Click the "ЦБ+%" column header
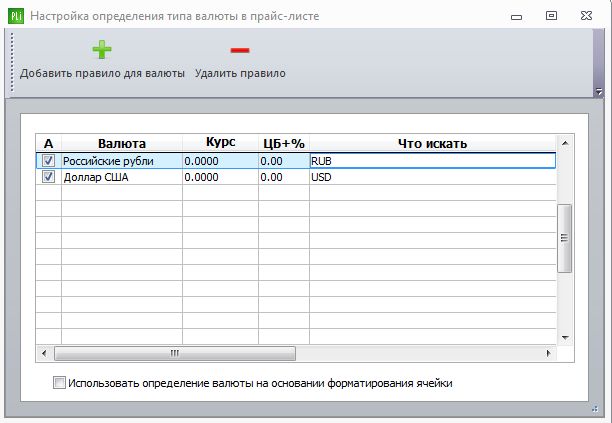This screenshot has height=423, width=612. 284,143
